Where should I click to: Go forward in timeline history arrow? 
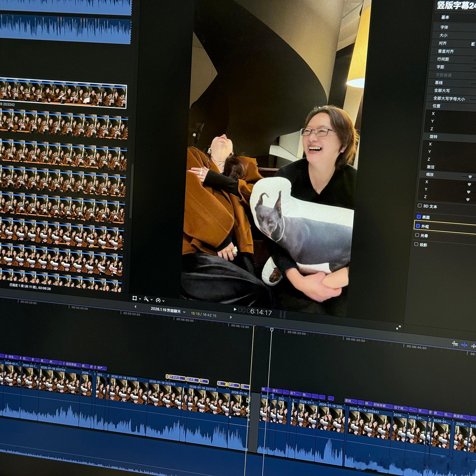coord(231,317)
